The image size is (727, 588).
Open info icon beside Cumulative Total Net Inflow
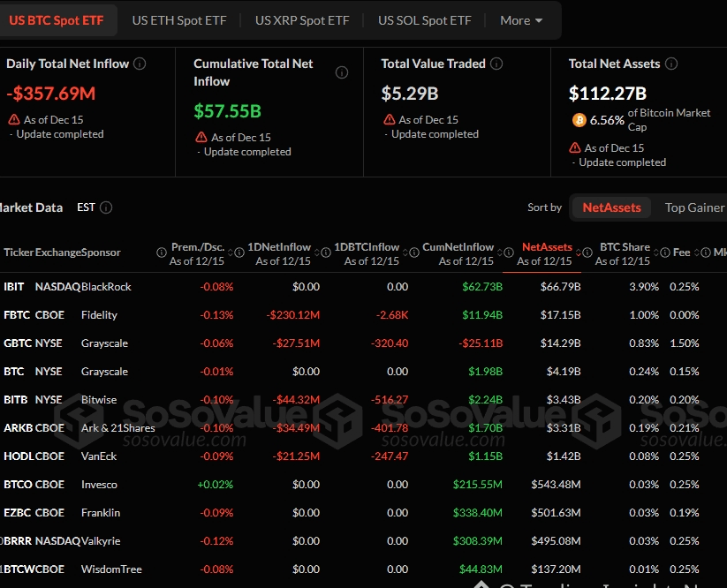click(x=342, y=72)
